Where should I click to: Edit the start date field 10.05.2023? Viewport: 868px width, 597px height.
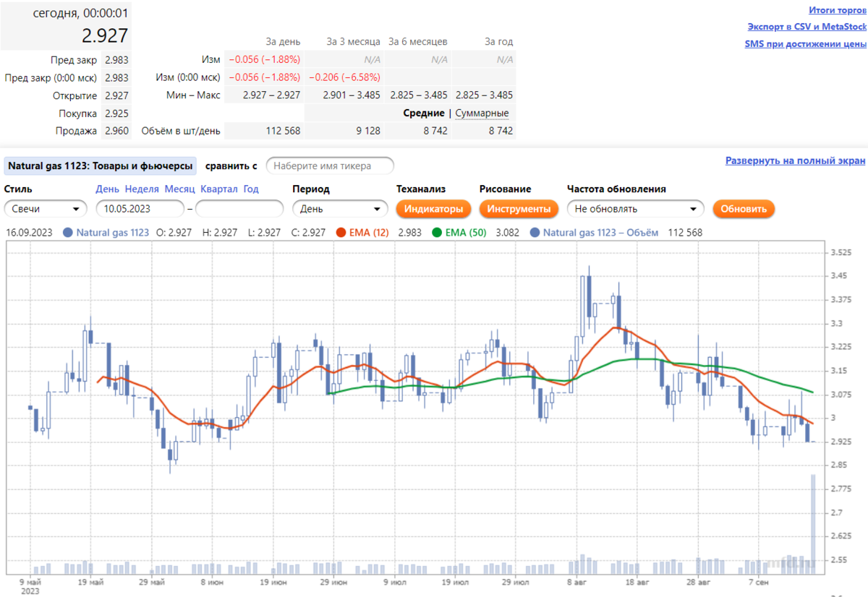pyautogui.click(x=140, y=209)
